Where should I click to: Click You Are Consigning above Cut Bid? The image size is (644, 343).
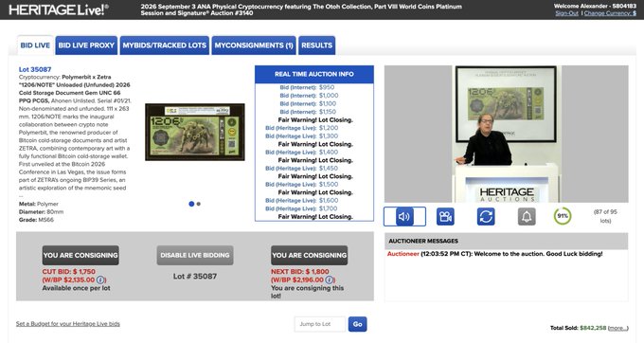click(80, 255)
